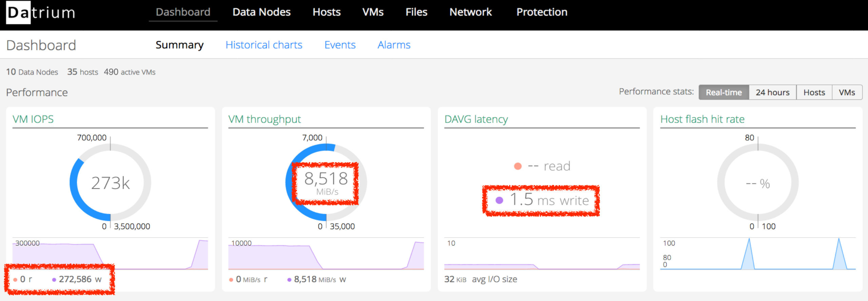The height and width of the screenshot is (301, 868).
Task: Click the VM IOPS 273k gauge
Action: (x=110, y=182)
